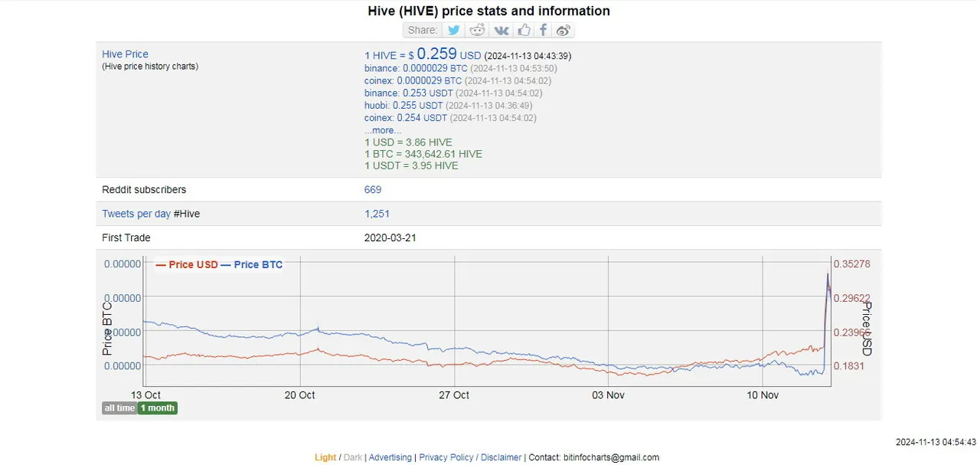Switch chart range to all time
This screenshot has height=465, width=980.
119,408
